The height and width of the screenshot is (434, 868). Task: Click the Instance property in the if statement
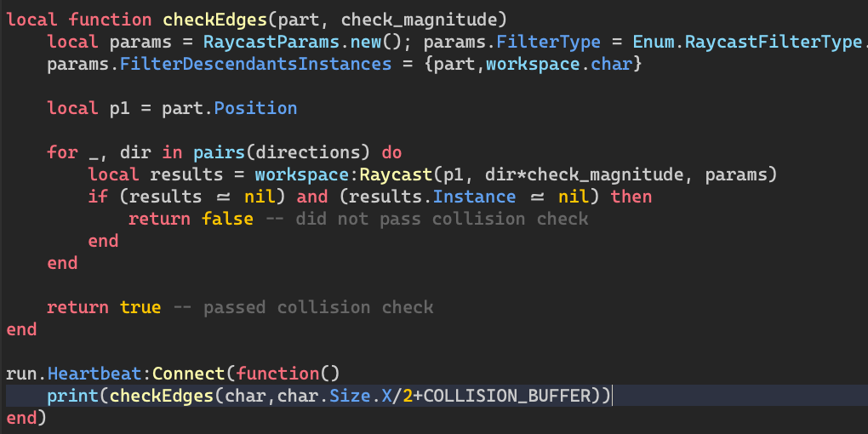point(474,197)
